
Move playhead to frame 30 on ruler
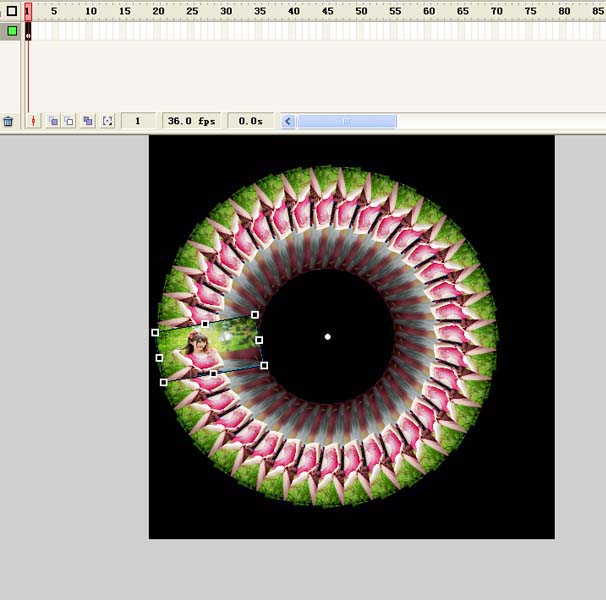pyautogui.click(x=226, y=11)
